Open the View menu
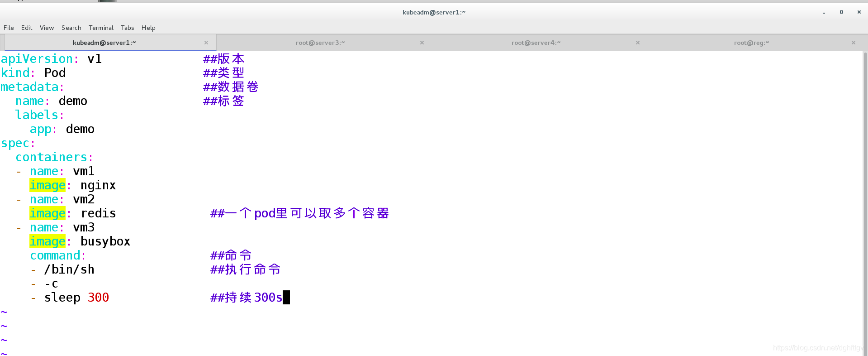868x356 pixels. coord(47,28)
